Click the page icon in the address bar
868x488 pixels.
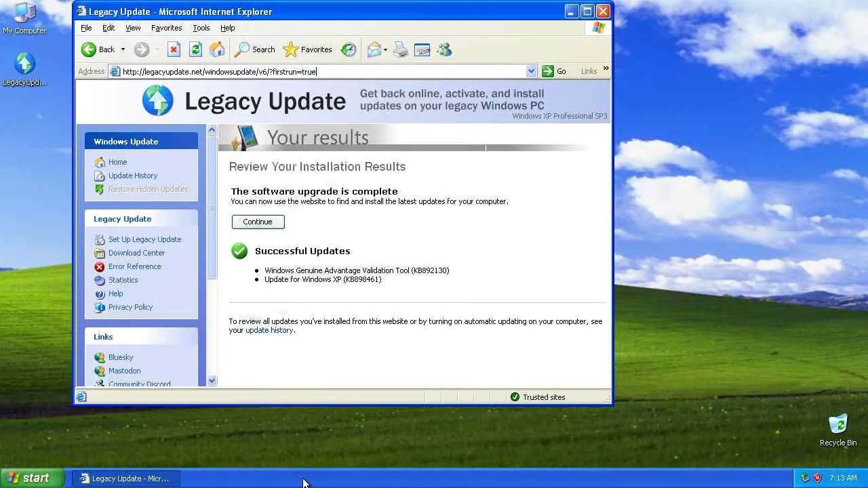[x=115, y=71]
